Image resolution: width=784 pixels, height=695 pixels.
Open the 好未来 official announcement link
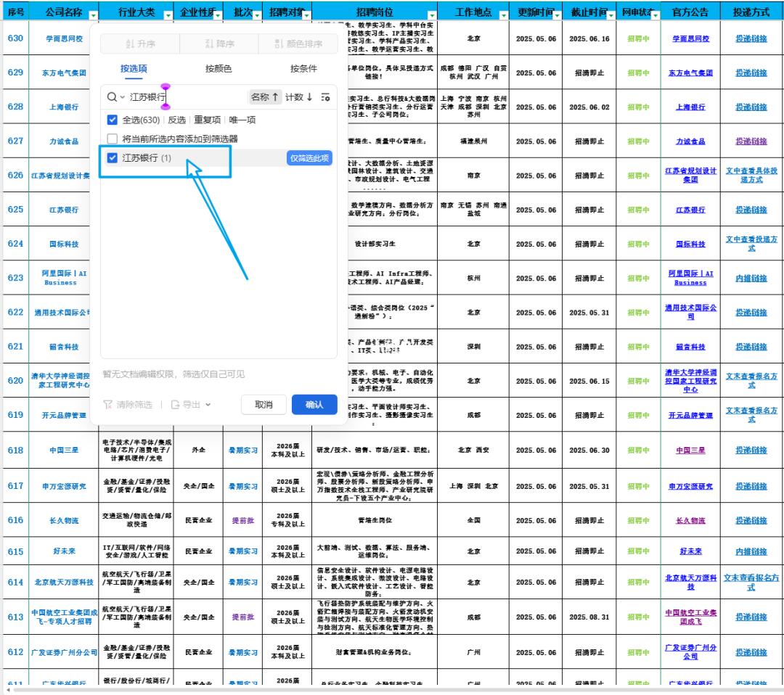[690, 551]
